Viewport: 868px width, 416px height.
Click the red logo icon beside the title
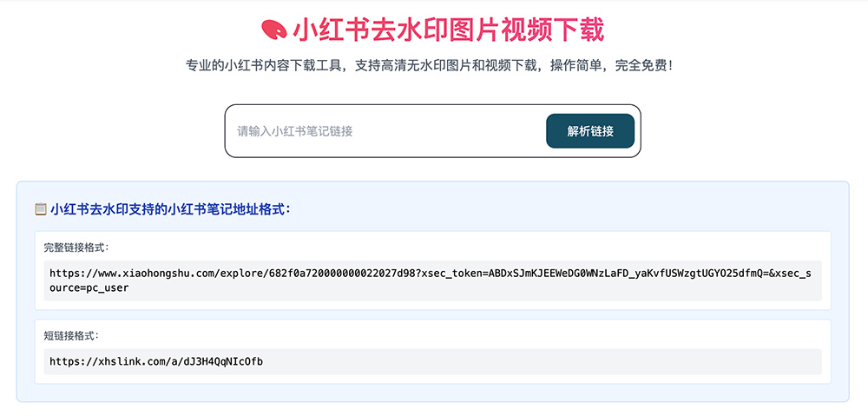click(273, 30)
